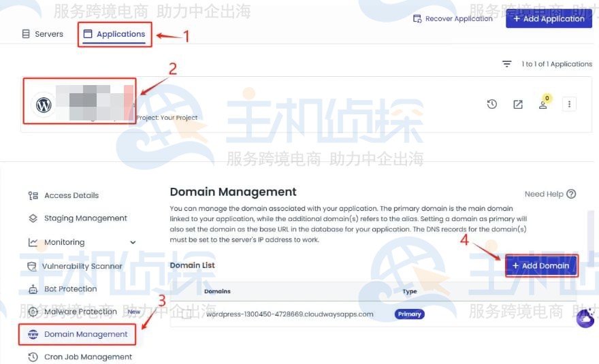The width and height of the screenshot is (599, 364).
Task: Click the WordPress application logo
Action: click(44, 105)
